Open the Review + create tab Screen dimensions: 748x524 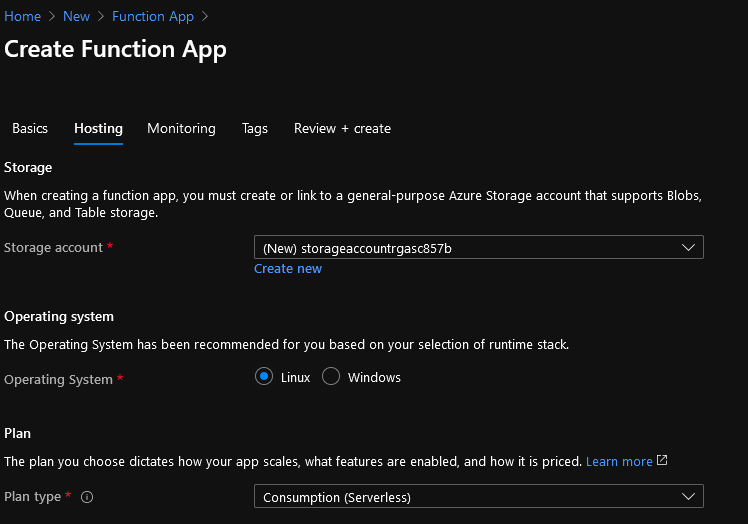(x=342, y=129)
